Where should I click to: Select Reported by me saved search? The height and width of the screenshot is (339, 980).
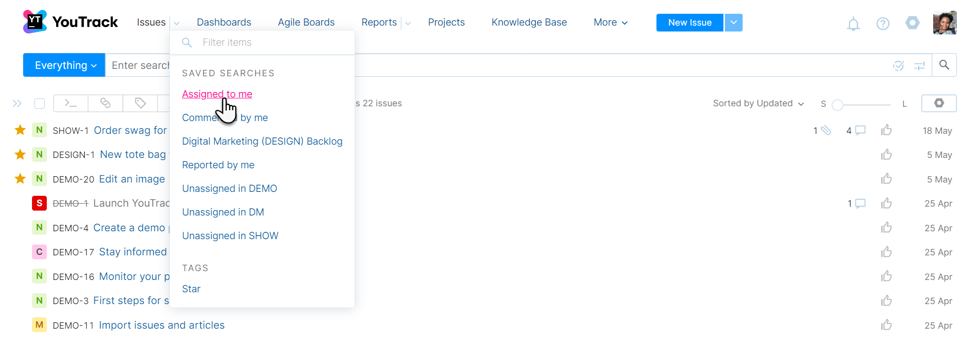point(218,165)
